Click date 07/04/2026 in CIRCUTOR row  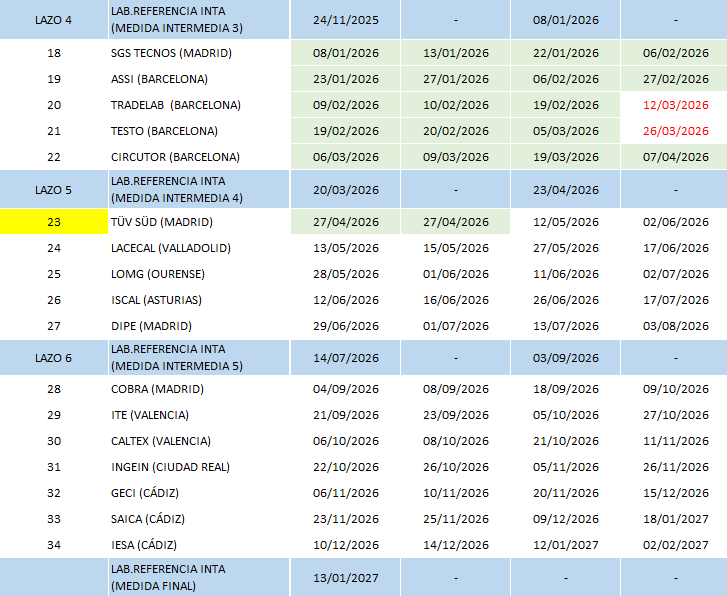676,157
